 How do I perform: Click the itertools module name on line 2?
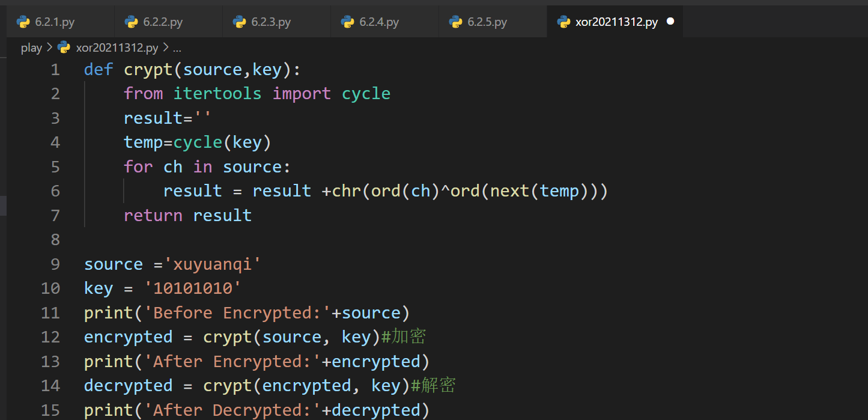[217, 94]
